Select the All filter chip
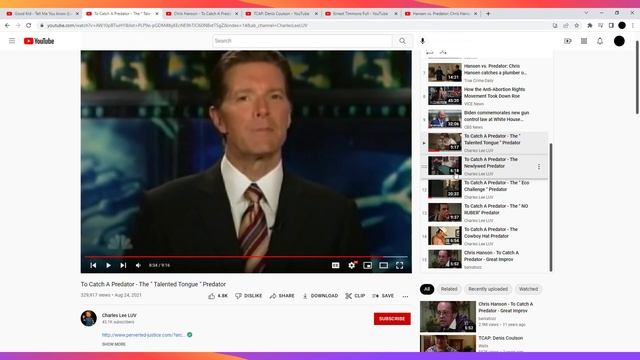The width and height of the screenshot is (640, 360). [427, 289]
